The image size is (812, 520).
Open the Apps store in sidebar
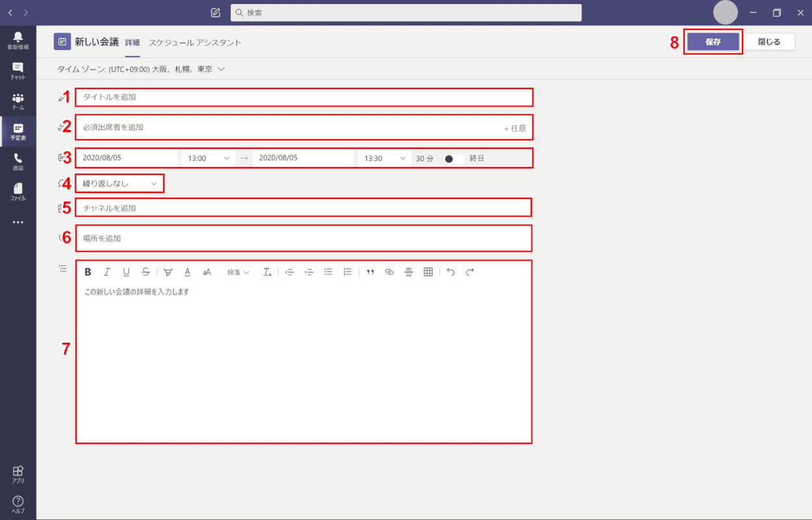[x=18, y=474]
